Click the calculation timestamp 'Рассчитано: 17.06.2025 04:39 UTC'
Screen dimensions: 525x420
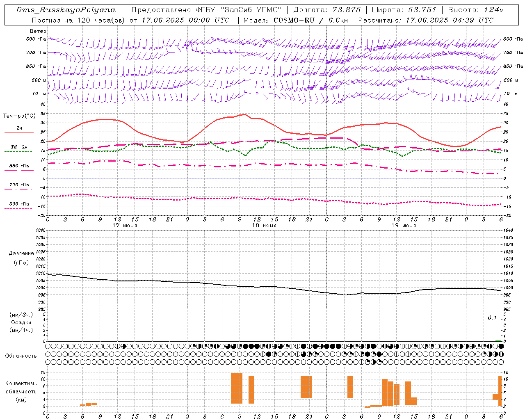[x=426, y=20]
